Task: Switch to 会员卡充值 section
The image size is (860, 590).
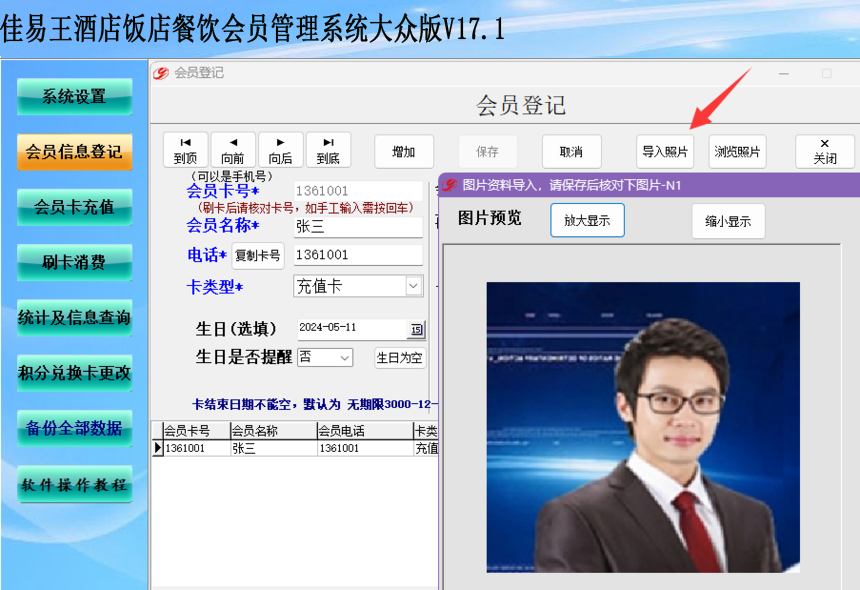Action: [75, 207]
